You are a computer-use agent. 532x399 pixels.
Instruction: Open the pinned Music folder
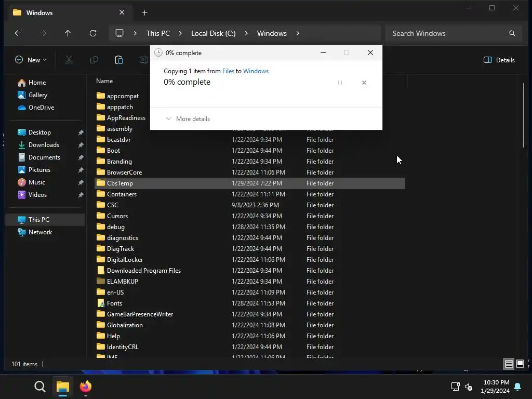coord(31,182)
